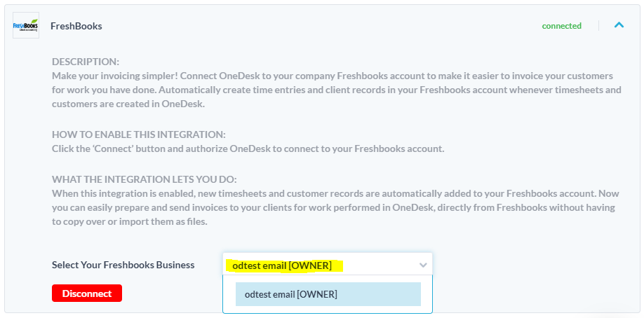Click 'to copy over or import them' line
The width and height of the screenshot is (644, 318).
[x=130, y=221]
